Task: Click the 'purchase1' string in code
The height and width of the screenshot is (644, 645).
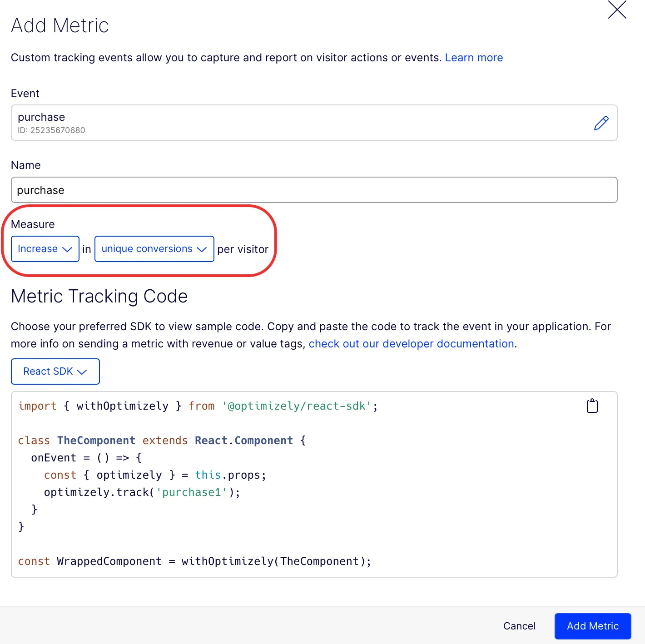Action: 192,492
